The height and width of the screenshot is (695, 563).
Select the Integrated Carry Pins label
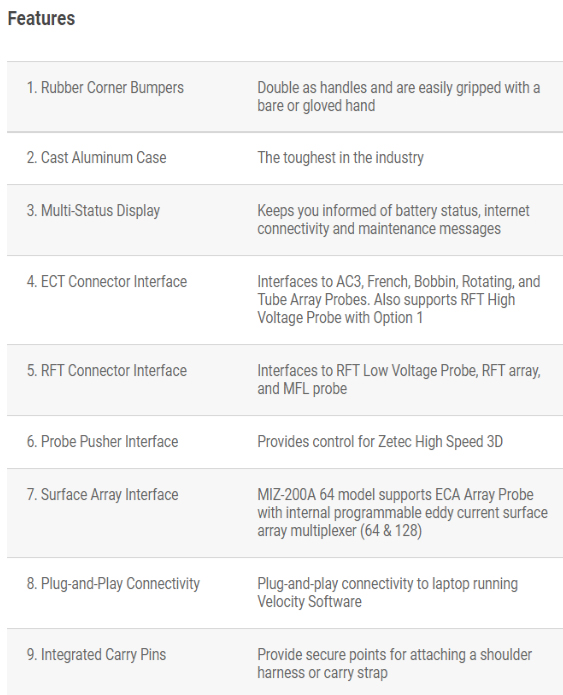[96, 655]
